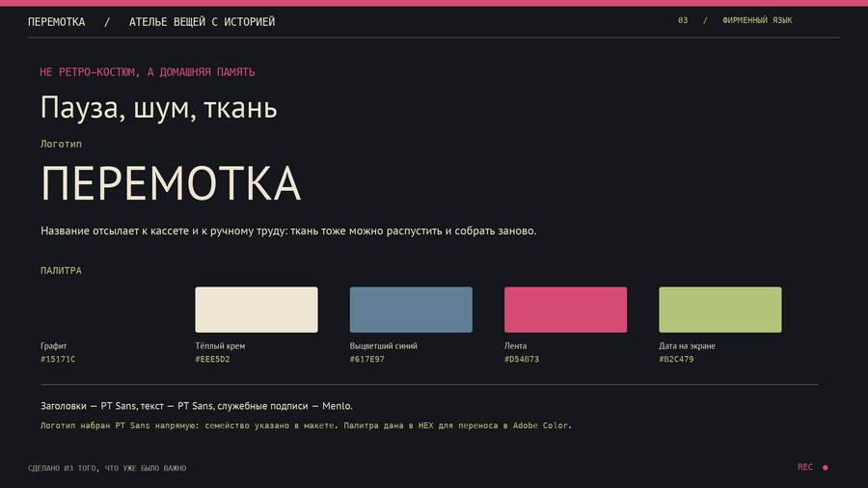Click the hex code #617E97
Screen dimensions: 868x488
pyautogui.click(x=367, y=359)
